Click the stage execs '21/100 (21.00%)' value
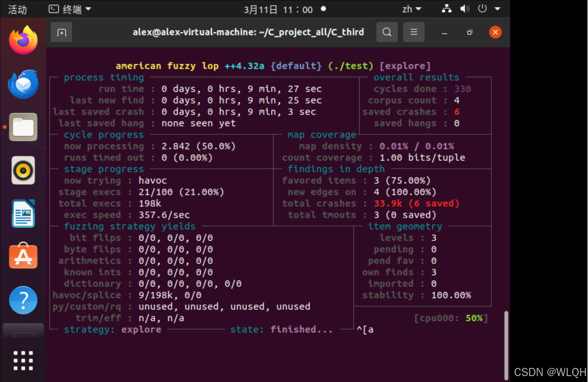Screen dimensions: 588x382 pos(181,192)
